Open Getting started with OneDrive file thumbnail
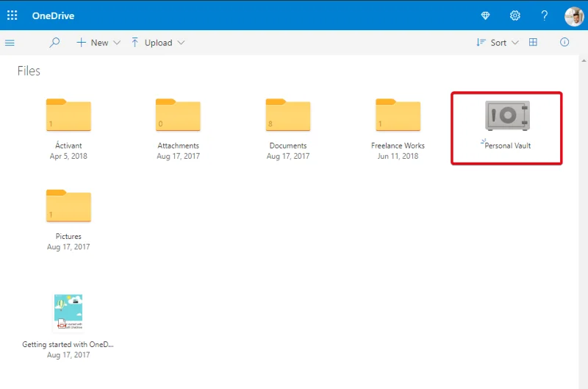 68,313
